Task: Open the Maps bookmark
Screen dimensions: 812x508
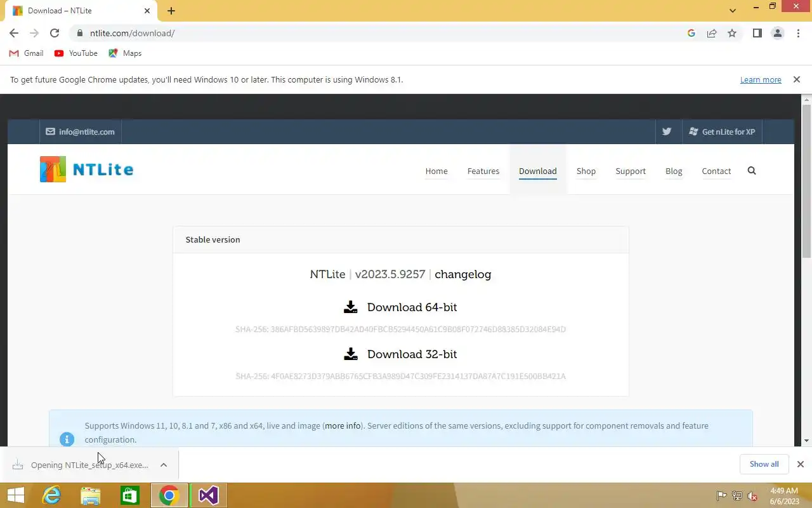Action: pos(125,53)
